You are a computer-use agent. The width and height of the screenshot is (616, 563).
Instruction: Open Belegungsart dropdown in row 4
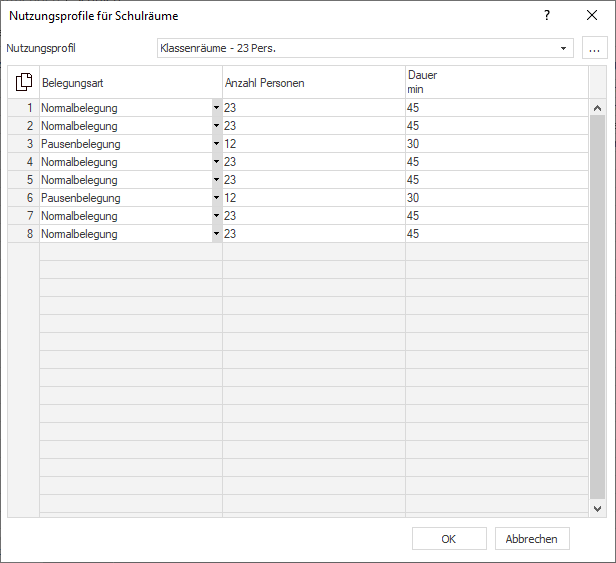click(x=216, y=162)
